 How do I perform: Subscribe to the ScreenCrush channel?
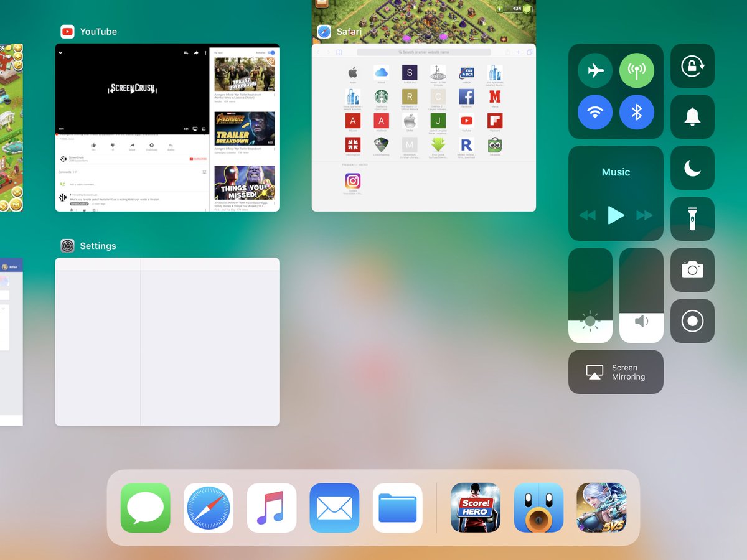198,159
